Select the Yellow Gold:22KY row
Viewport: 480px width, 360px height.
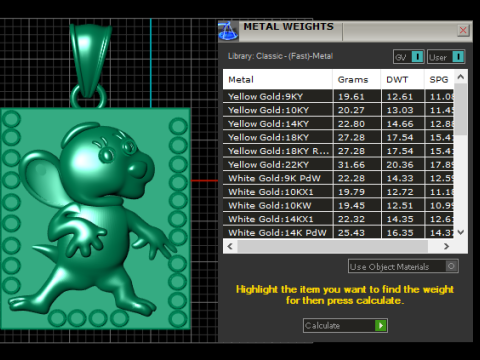(x=338, y=165)
